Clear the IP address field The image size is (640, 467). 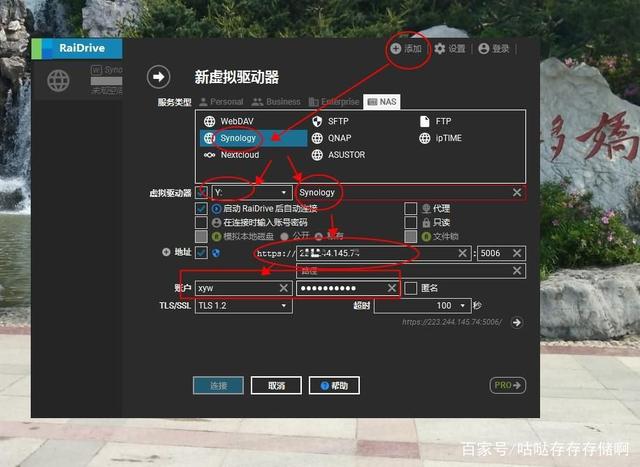pyautogui.click(x=462, y=253)
